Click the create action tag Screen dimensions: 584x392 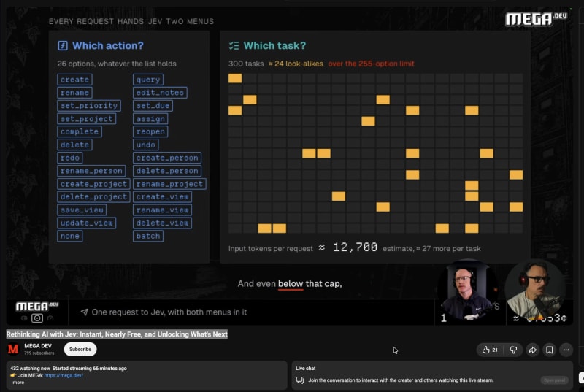[75, 80]
